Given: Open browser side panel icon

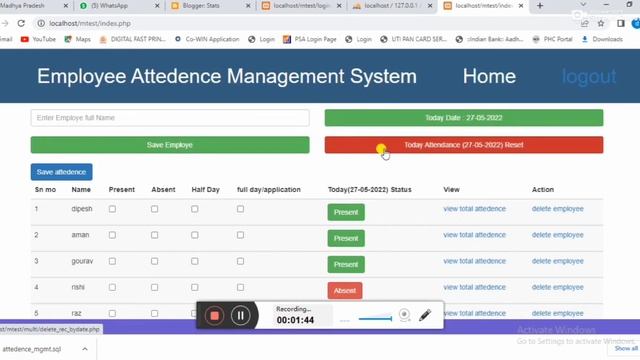Looking at the screenshot, I should pos(621,24).
